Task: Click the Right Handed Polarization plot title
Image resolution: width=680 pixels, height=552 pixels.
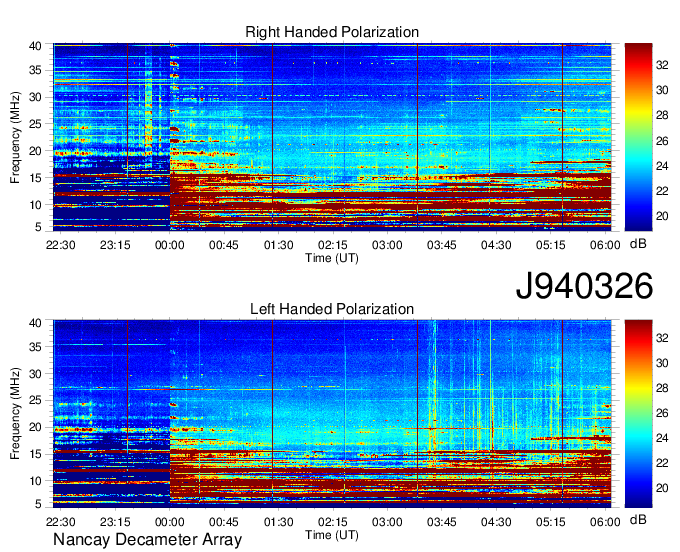Action: tap(332, 32)
